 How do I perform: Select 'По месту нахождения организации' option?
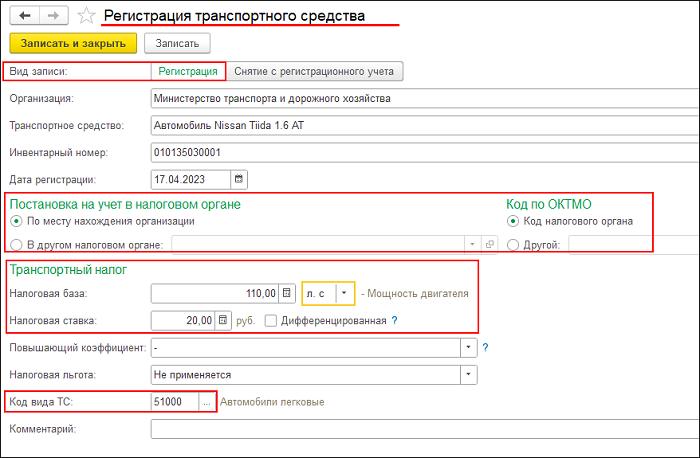16,221
